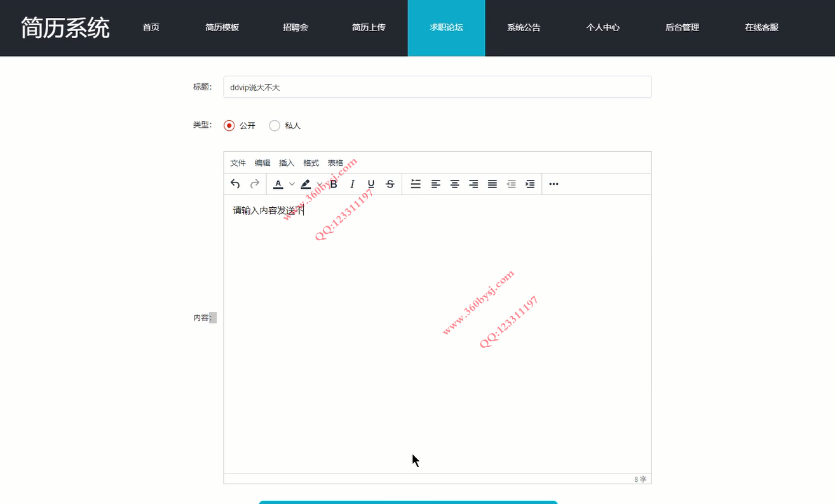This screenshot has height=504, width=835.
Task: Go to 首页 in the navigation
Action: [151, 28]
